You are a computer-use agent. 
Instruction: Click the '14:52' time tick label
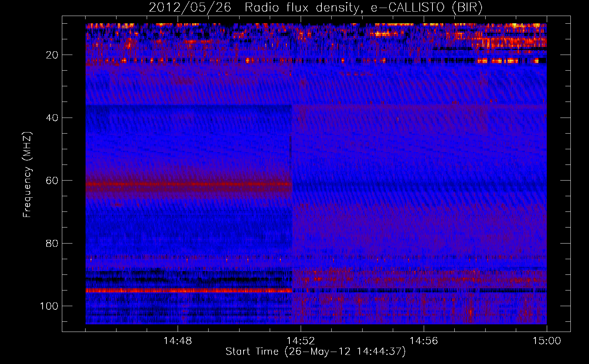[x=301, y=341]
